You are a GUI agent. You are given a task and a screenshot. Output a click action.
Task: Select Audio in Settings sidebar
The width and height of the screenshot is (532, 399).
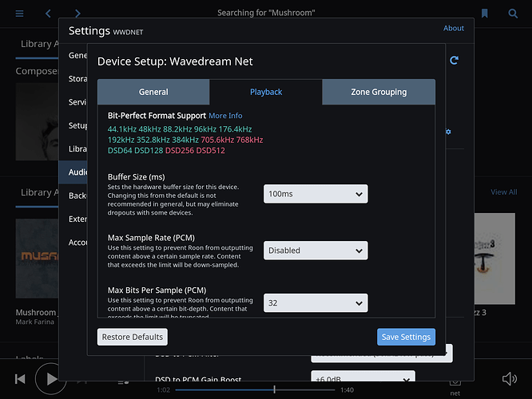(x=73, y=172)
